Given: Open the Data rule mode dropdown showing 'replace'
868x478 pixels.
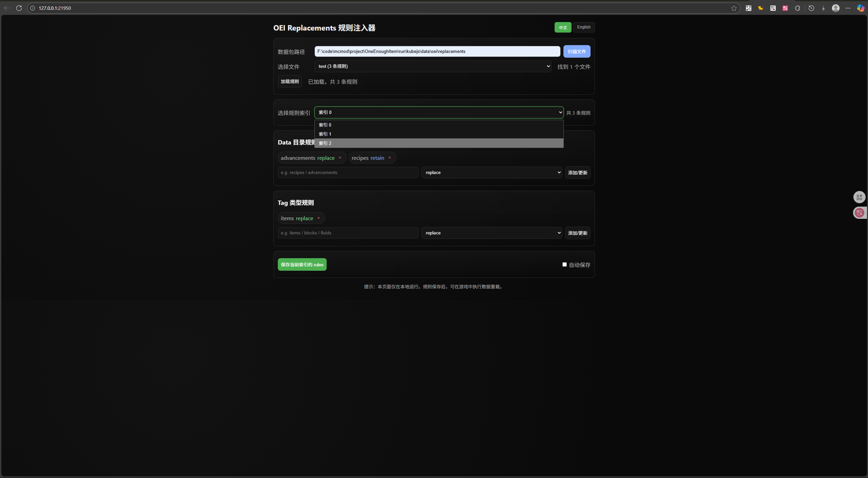Looking at the screenshot, I should pos(491,173).
